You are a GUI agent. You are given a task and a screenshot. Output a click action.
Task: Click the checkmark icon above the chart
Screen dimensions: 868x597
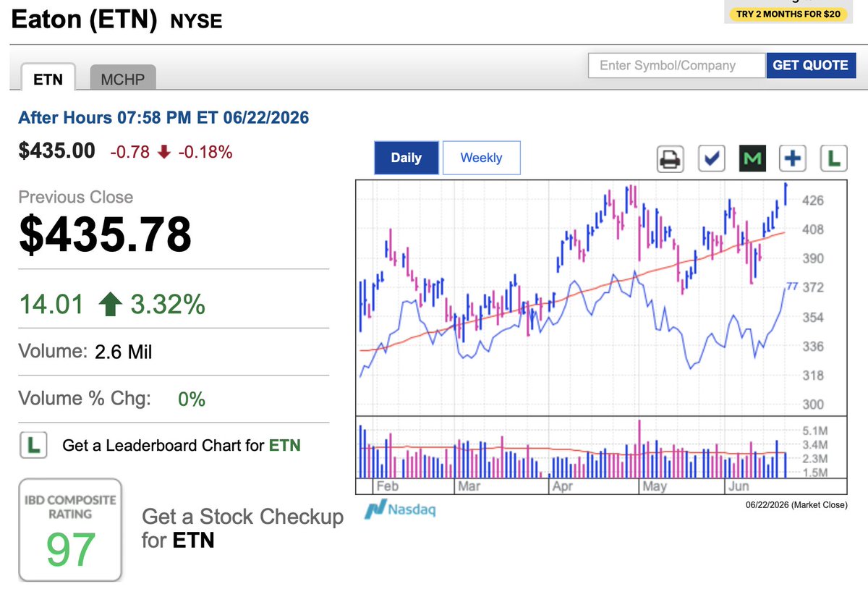(x=712, y=159)
